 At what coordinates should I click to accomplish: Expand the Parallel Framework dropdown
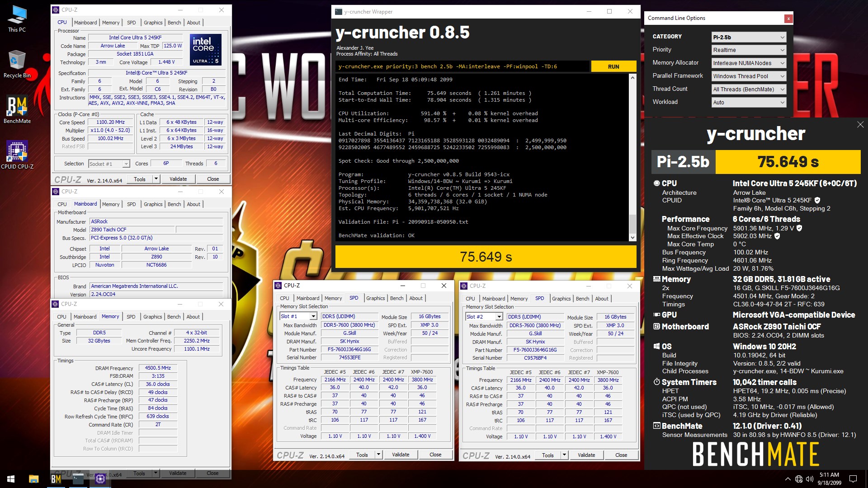point(749,76)
